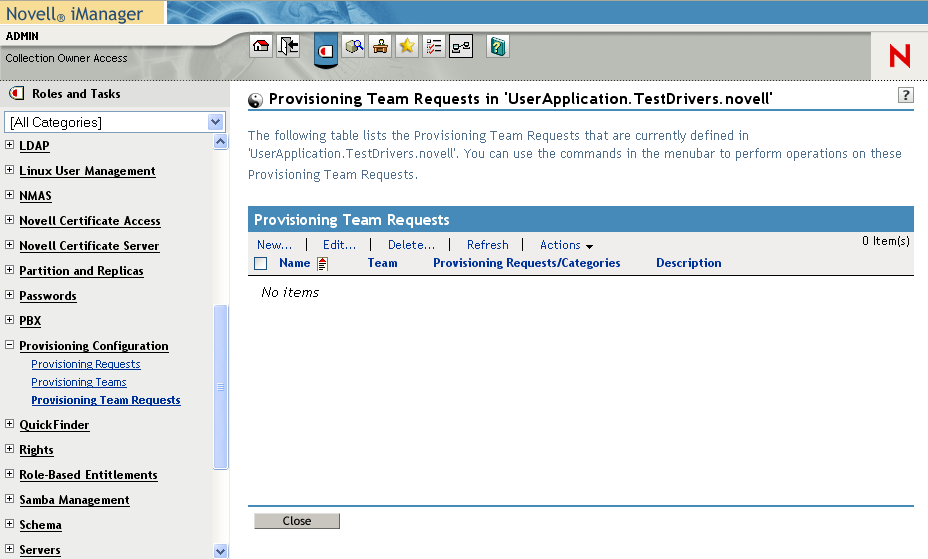The height and width of the screenshot is (559, 928).
Task: Sort by the Name column header
Action: click(295, 263)
